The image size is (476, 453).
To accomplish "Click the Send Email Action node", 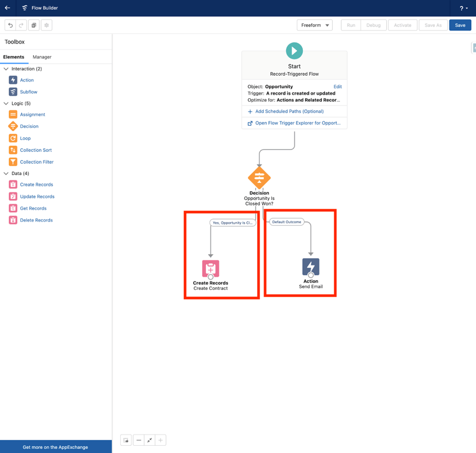I will 310,268.
